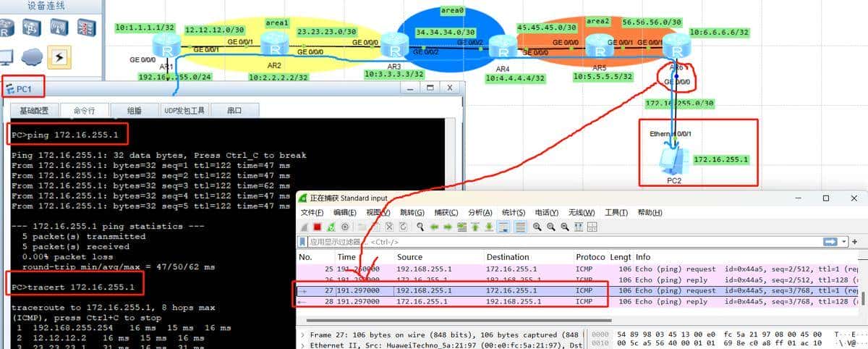Reset Wireshark text to normal size
868x349 pixels.
click(x=565, y=227)
